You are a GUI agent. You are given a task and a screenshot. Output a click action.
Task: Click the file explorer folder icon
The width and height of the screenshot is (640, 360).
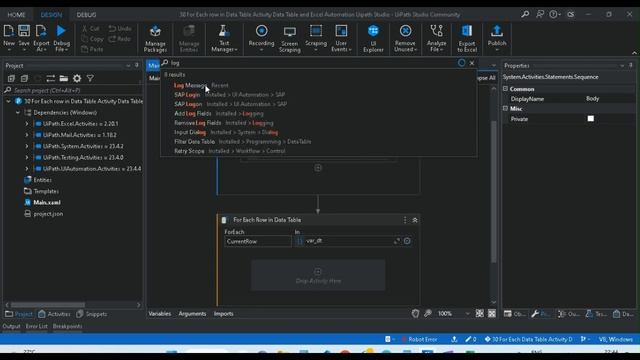point(64,78)
